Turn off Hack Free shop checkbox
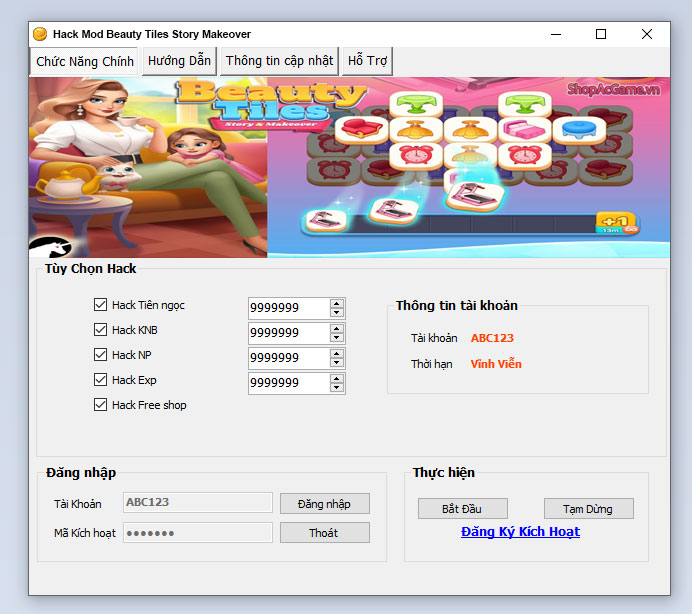The width and height of the screenshot is (693, 616). pos(100,405)
